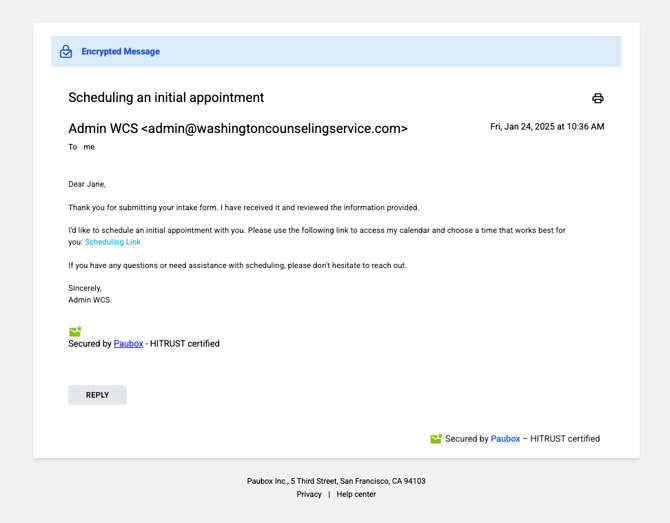Click the "Admin WCS" signature line
This screenshot has width=670, height=523.
89,300
